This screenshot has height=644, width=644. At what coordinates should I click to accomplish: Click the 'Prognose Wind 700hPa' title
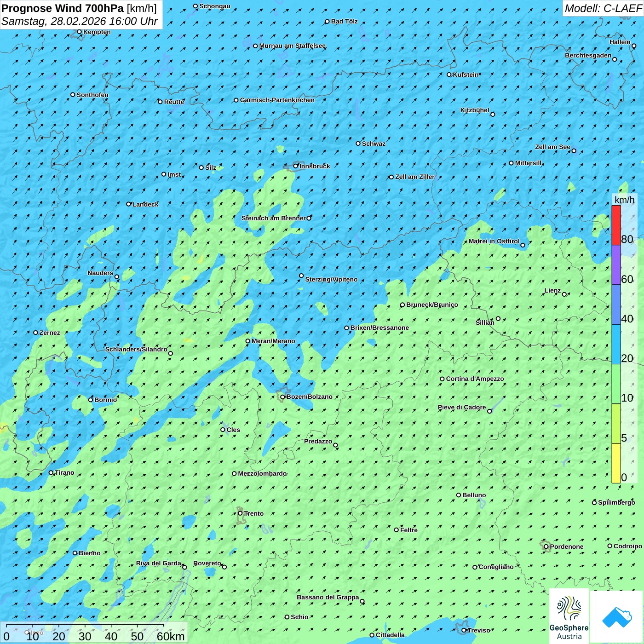[63, 8]
